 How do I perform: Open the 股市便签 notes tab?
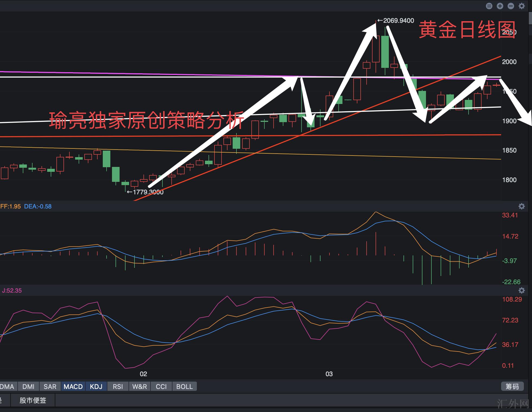coord(33,400)
